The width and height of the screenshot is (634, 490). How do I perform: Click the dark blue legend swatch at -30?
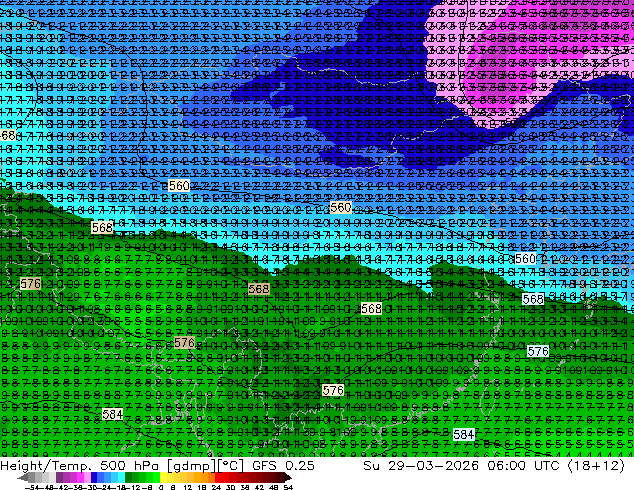coord(94,477)
